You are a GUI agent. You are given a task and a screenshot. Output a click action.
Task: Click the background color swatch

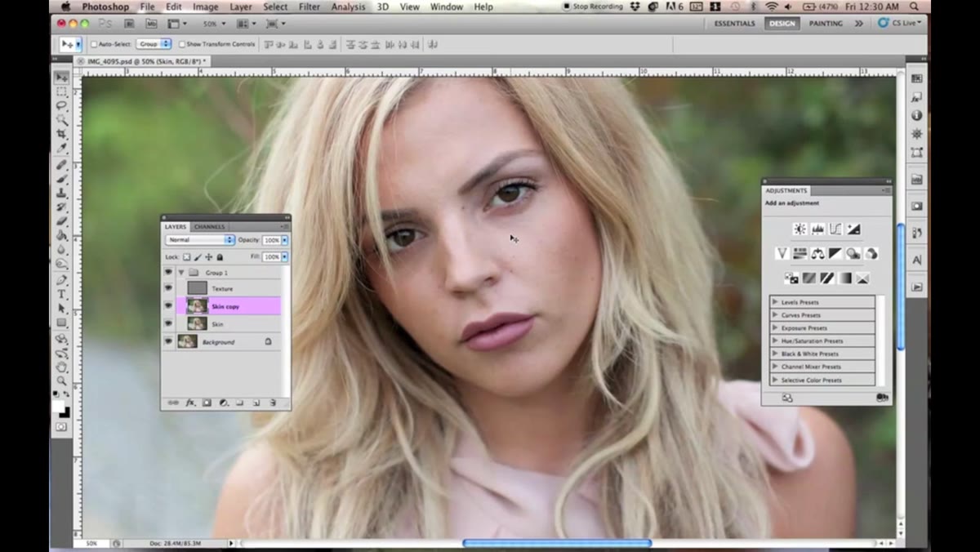65,412
